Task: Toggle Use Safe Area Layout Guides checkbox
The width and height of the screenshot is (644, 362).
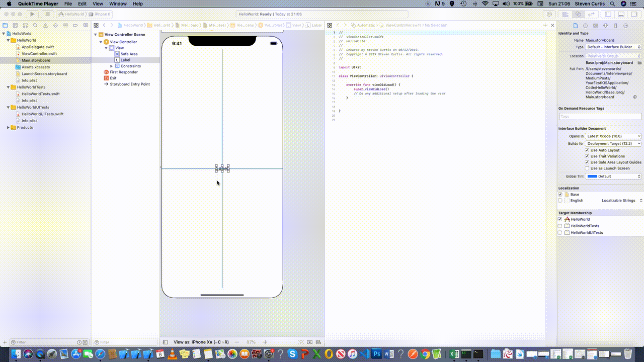Action: pos(587,162)
